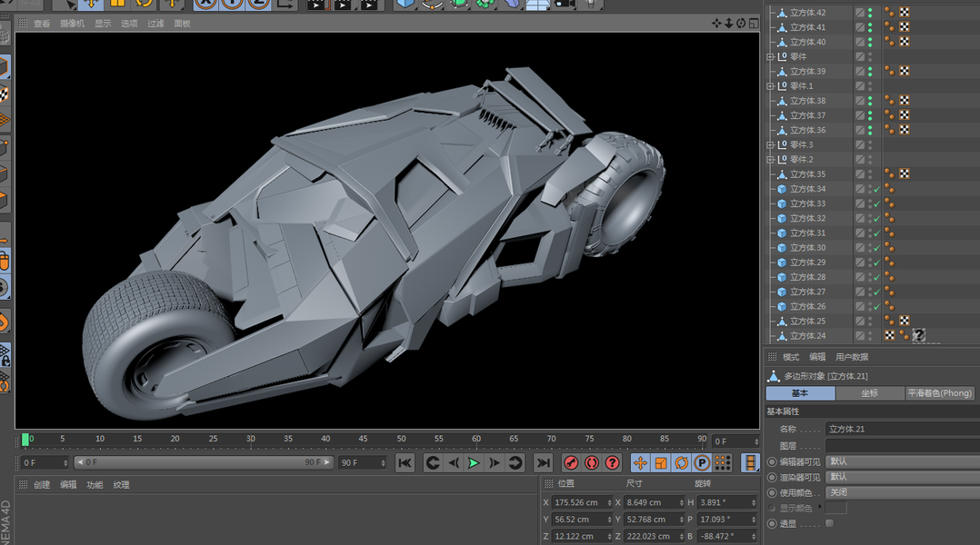Viewport: 980px width, 545px height.
Task: Click the red question-mark Keyframe Selection icon
Action: tap(613, 462)
